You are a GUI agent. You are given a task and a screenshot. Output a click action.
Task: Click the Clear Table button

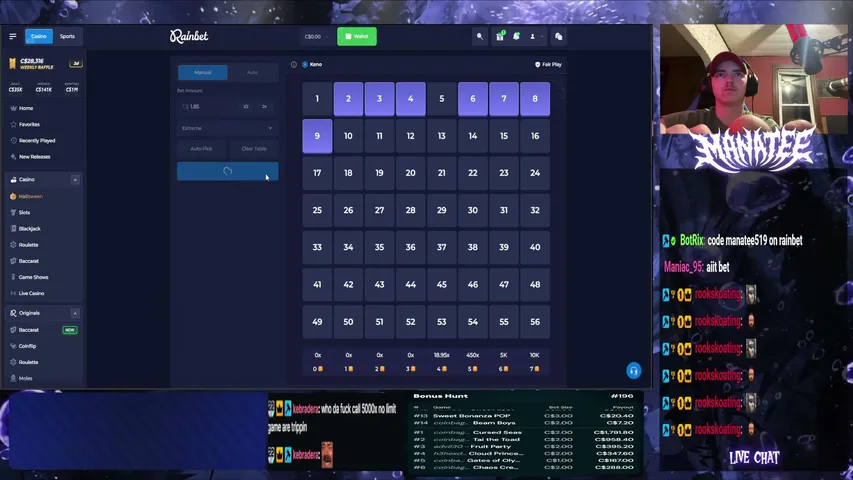[254, 149]
